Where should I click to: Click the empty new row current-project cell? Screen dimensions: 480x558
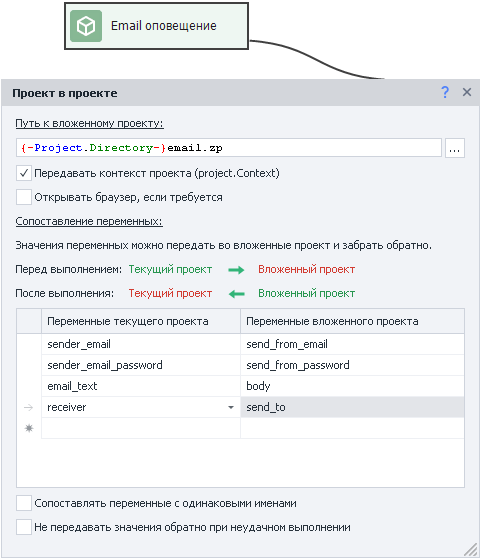(x=141, y=428)
